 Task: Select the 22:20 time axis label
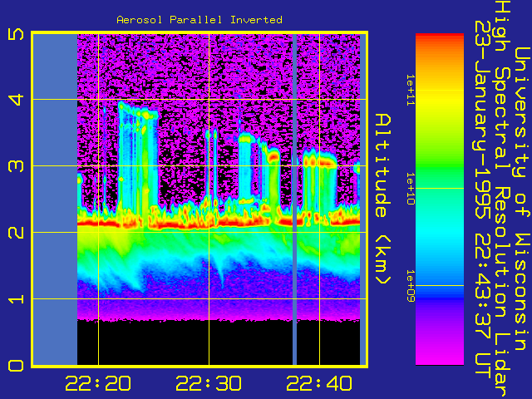point(98,383)
